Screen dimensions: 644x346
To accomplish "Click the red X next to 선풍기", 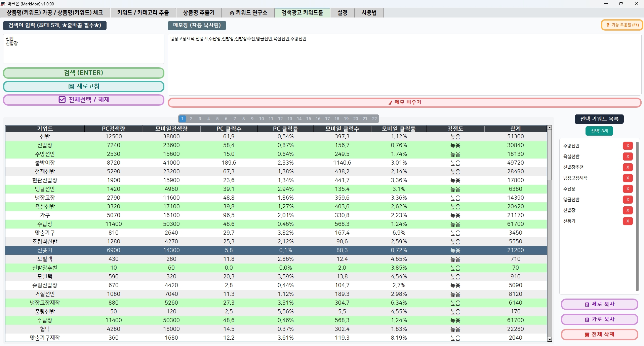I will tap(628, 221).
